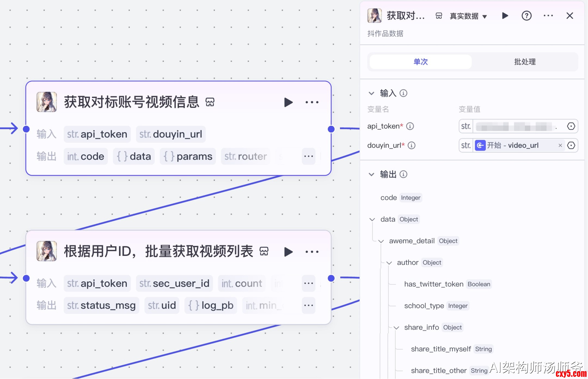Select the 单次 tab
Viewport: 588px width, 379px height.
click(420, 62)
